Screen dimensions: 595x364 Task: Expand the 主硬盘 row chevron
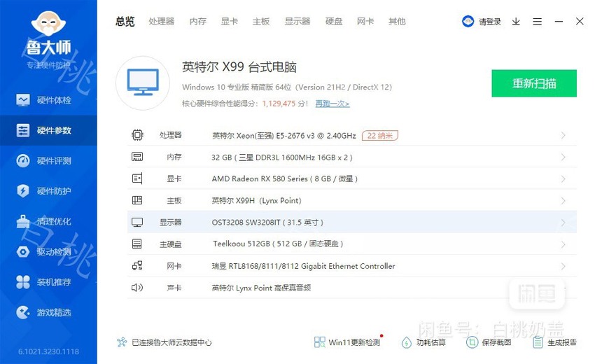[x=563, y=244]
